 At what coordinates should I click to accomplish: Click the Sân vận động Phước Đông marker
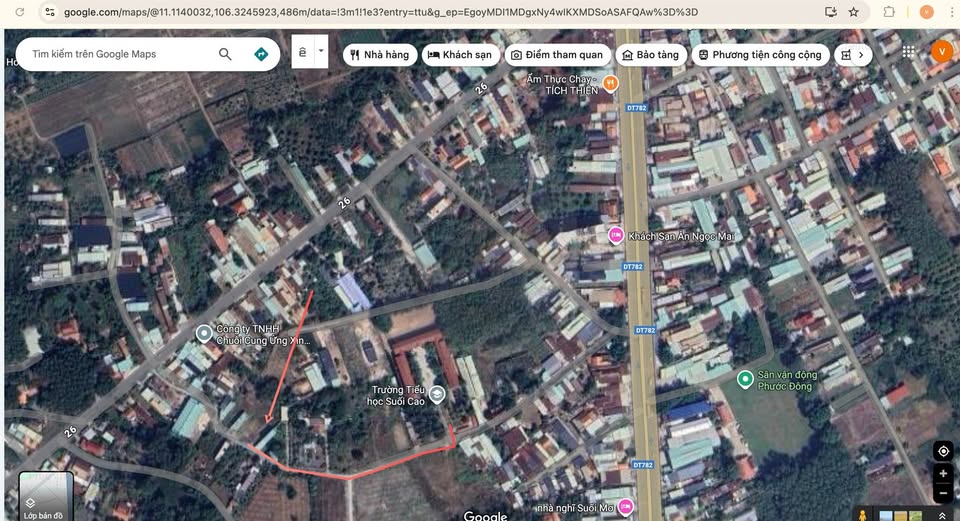[745, 379]
